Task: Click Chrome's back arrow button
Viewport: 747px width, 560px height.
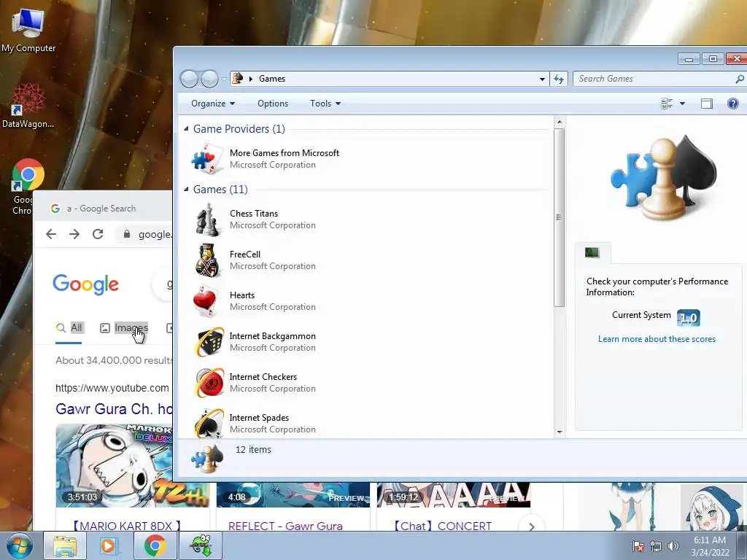Action: [x=51, y=234]
